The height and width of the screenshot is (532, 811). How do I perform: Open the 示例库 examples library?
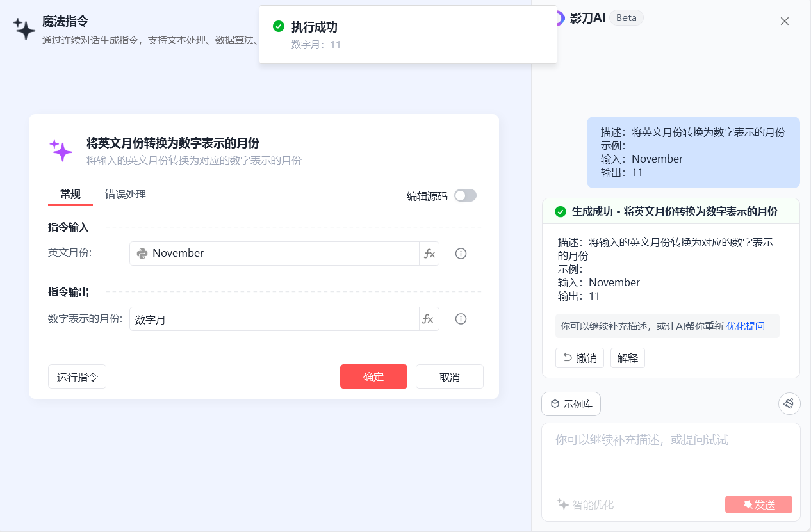point(571,404)
